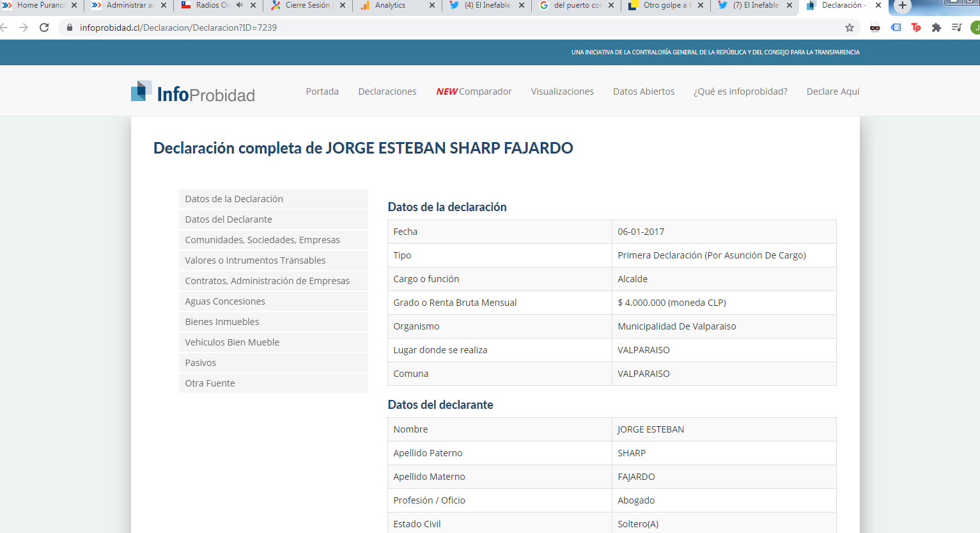Image resolution: width=980 pixels, height=533 pixels.
Task: Open the extensions puzzle icon
Action: pos(937,28)
